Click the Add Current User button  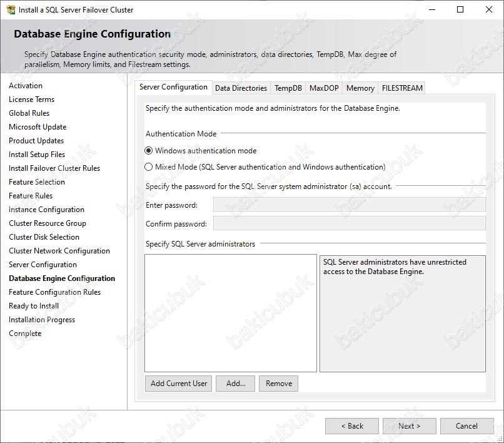click(x=178, y=384)
